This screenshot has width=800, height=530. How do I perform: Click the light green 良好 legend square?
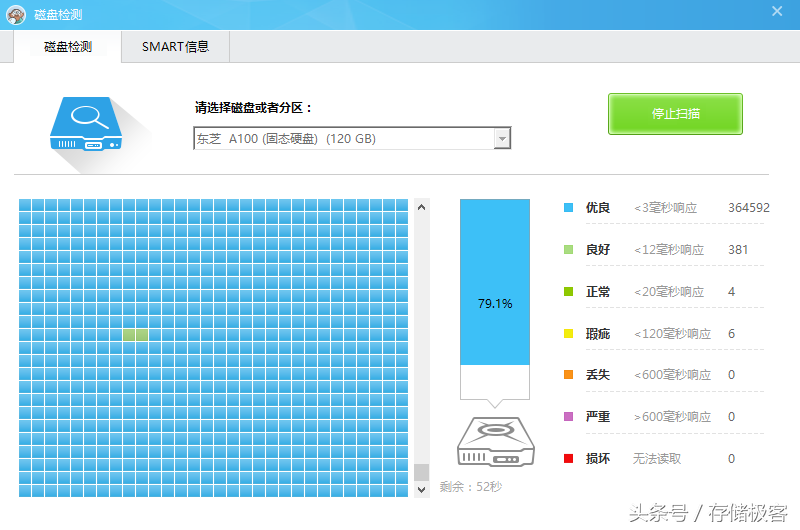568,249
